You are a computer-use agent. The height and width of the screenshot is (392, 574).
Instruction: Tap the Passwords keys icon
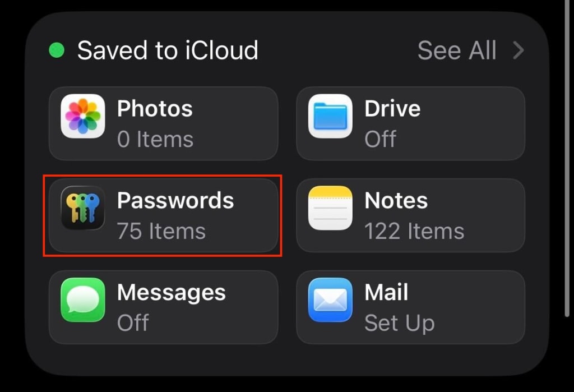coord(83,208)
